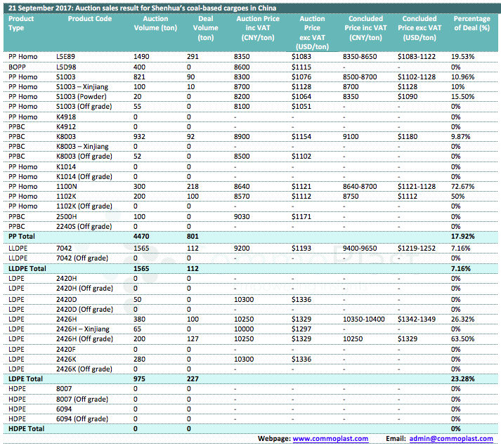
Task: Select percentage '72.67%'
Action: [x=462, y=187]
